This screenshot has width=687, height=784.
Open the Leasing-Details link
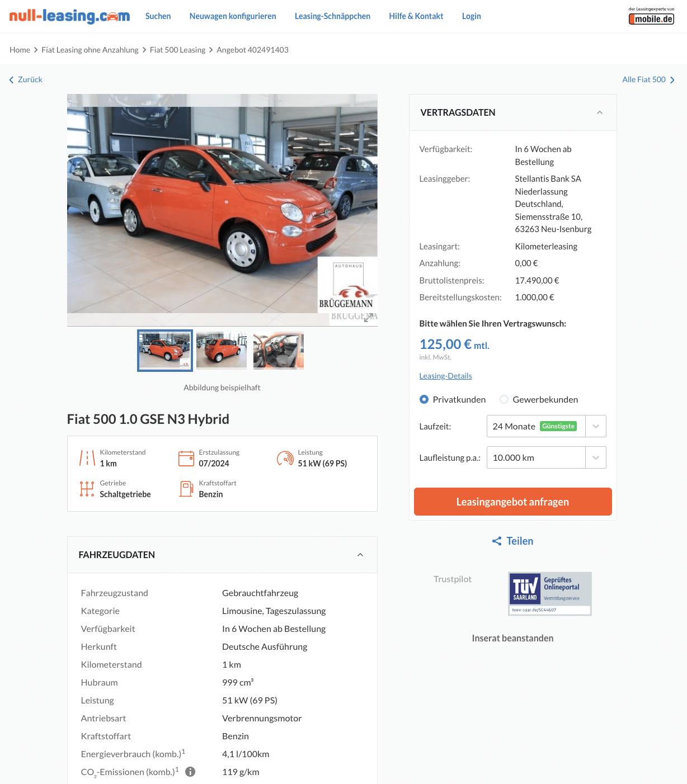(446, 376)
